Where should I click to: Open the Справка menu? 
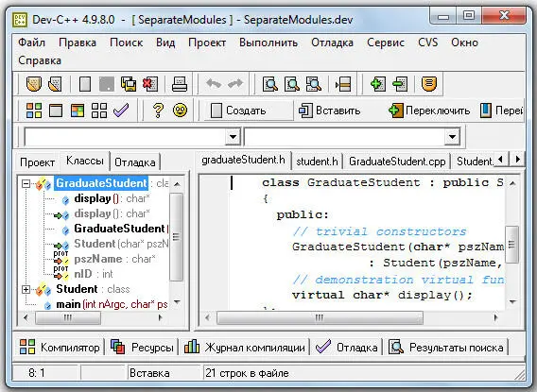pos(40,60)
